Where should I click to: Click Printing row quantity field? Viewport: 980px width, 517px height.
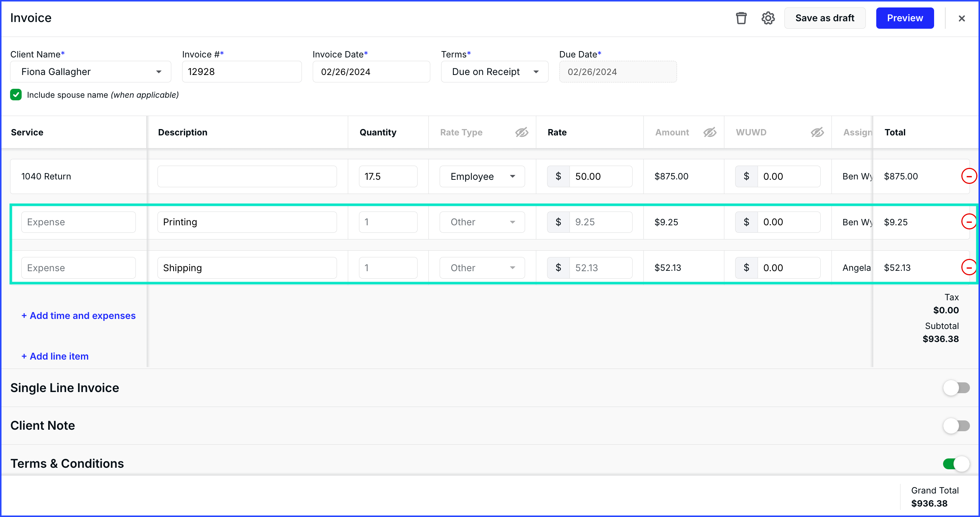pos(388,222)
